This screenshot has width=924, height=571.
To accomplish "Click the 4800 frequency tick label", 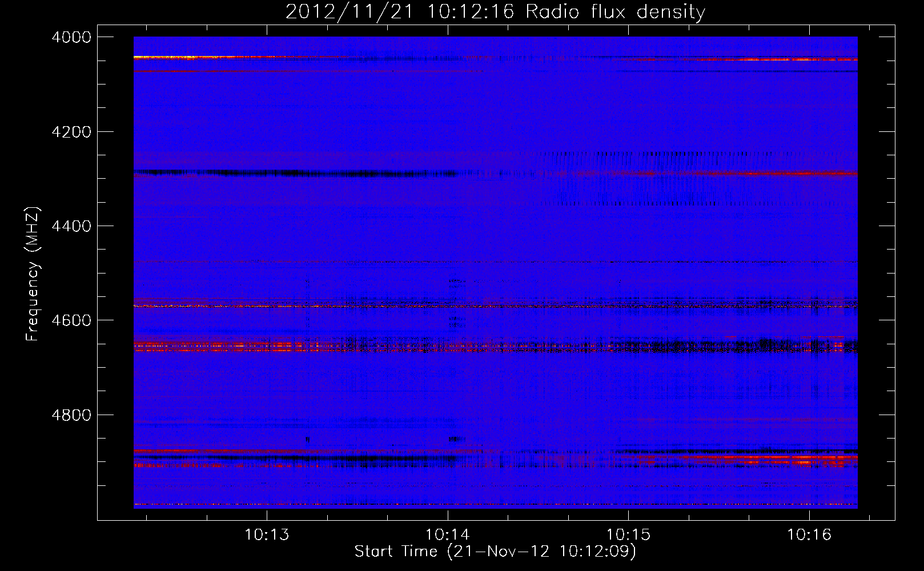I will coord(71,415).
